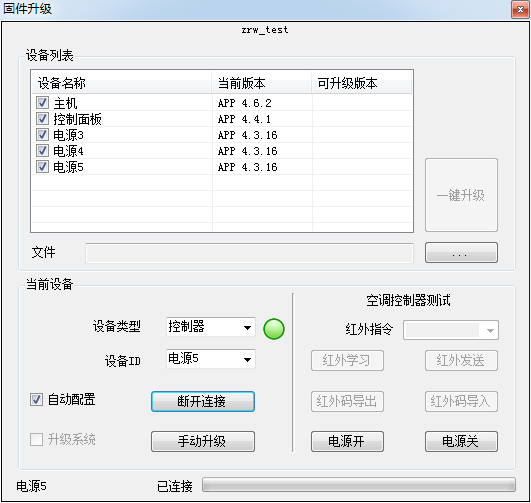Click the 当前版本 column header
The width and height of the screenshot is (531, 503).
pyautogui.click(x=261, y=83)
